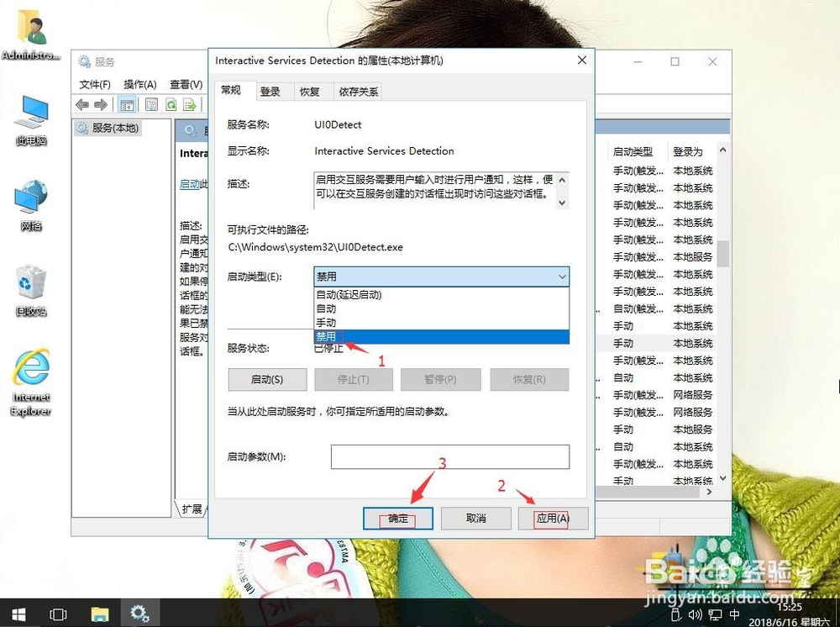Select the Recycle Bin (回收站) desktop icon

click(x=31, y=290)
